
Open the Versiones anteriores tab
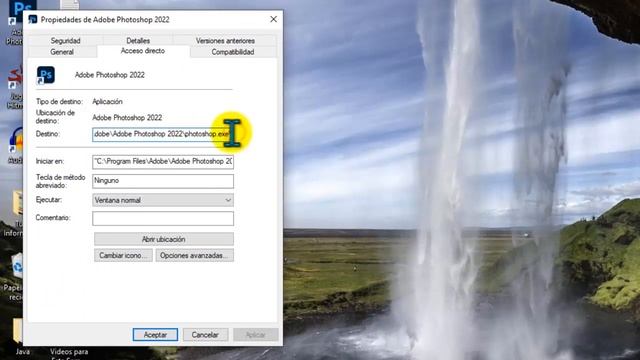coord(225,40)
